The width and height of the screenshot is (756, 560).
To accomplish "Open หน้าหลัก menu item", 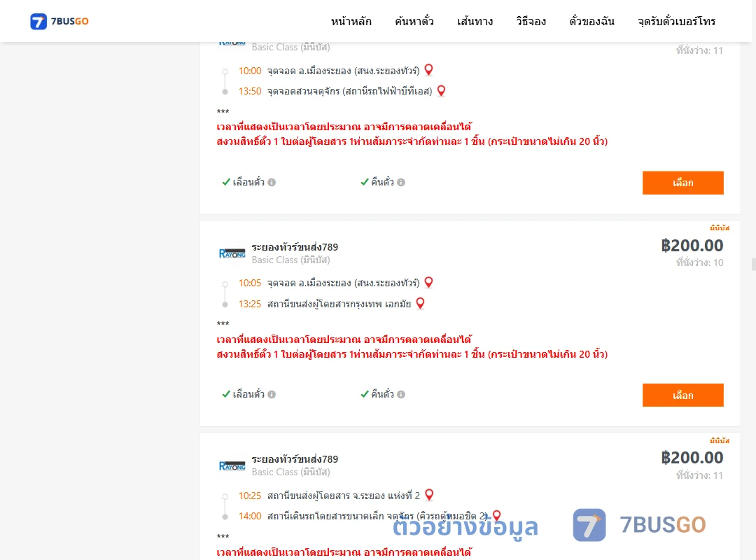I will click(351, 21).
